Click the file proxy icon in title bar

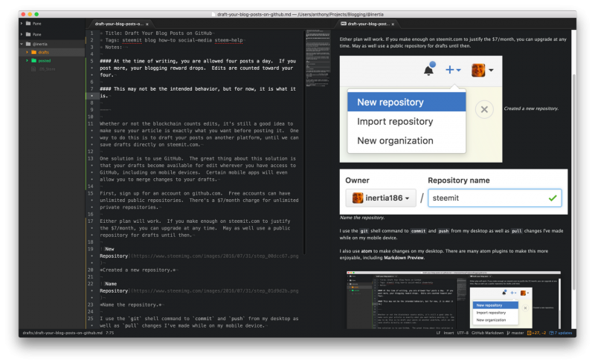point(213,14)
